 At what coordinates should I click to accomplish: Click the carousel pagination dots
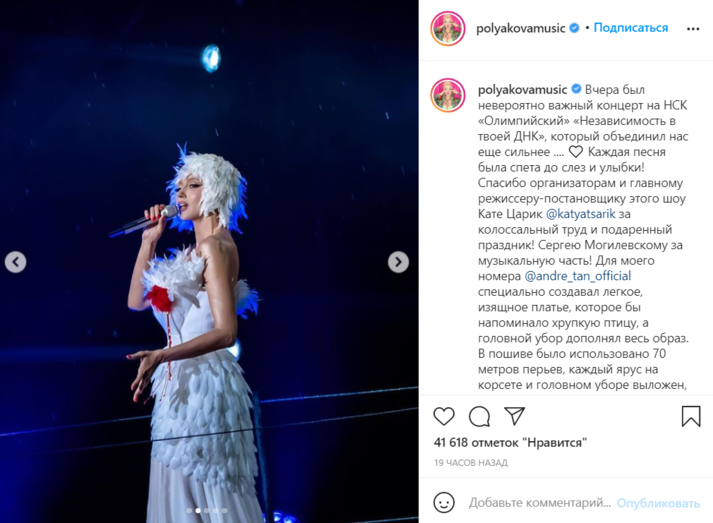(x=207, y=511)
